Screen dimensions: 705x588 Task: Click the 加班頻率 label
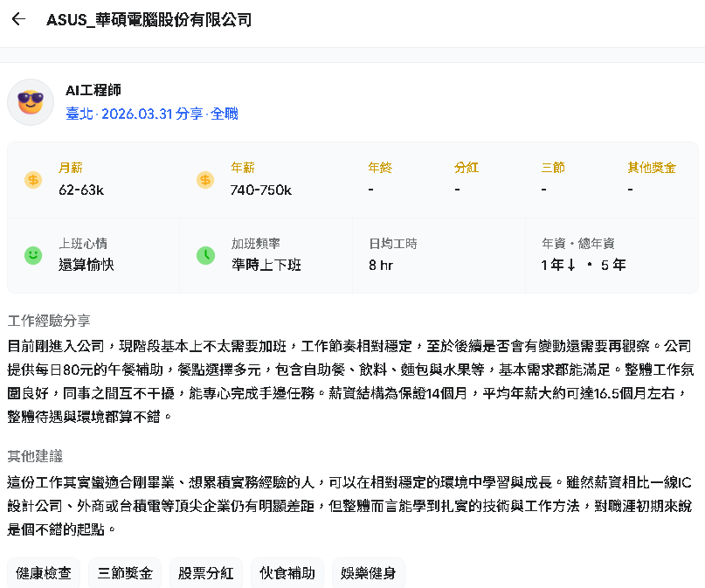[x=256, y=244]
